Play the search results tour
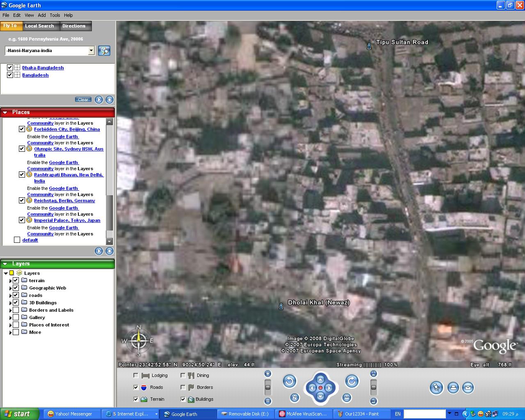 pyautogui.click(x=99, y=100)
